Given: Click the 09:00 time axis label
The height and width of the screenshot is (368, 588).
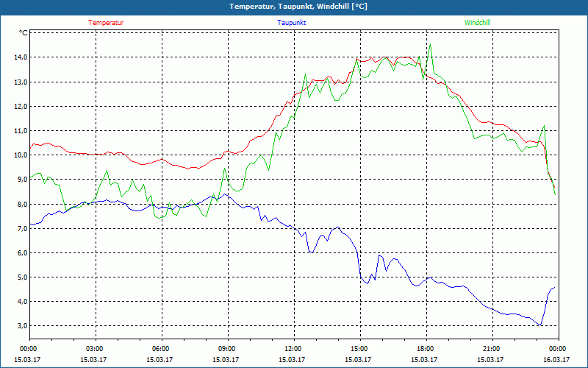Looking at the screenshot, I should (x=228, y=349).
